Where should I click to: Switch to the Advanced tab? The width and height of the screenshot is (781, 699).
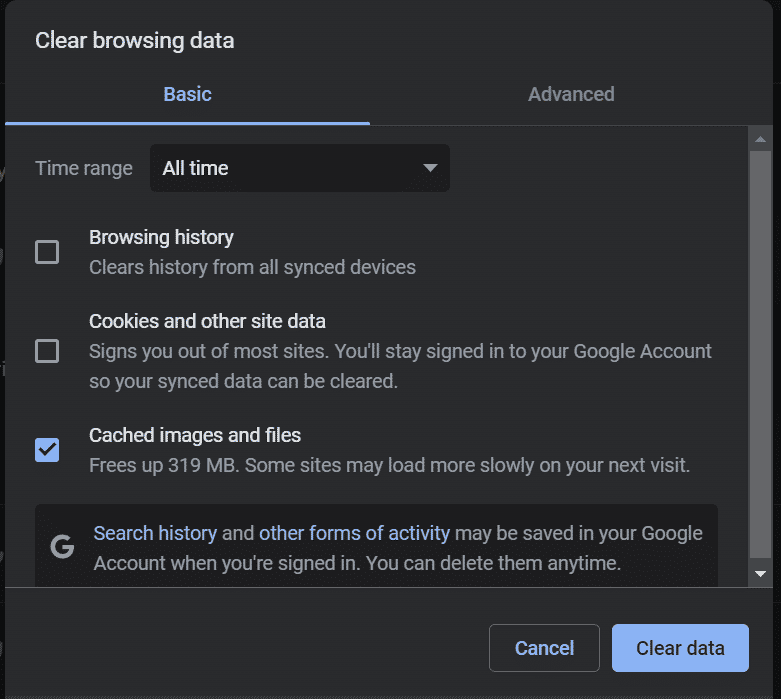coord(571,95)
